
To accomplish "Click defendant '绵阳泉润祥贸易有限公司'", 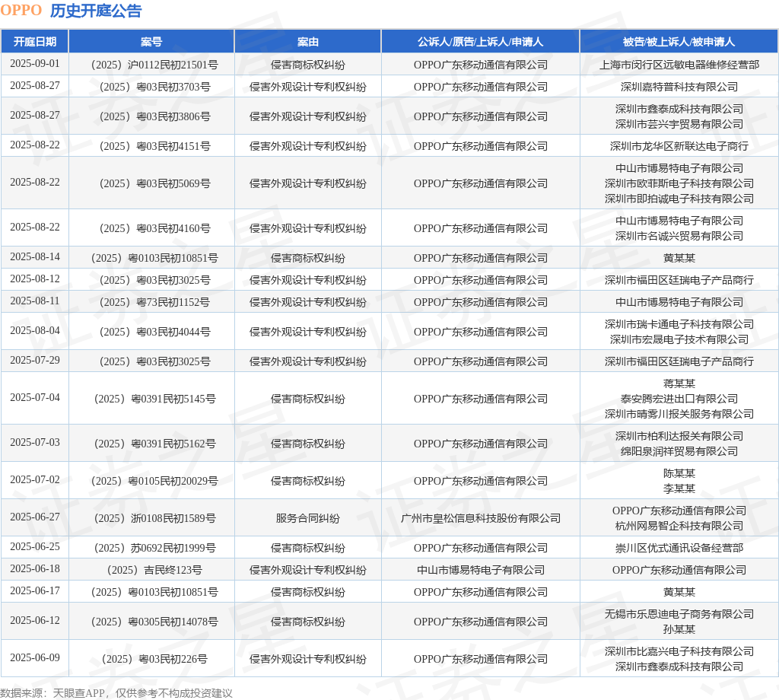I will 679,450.
